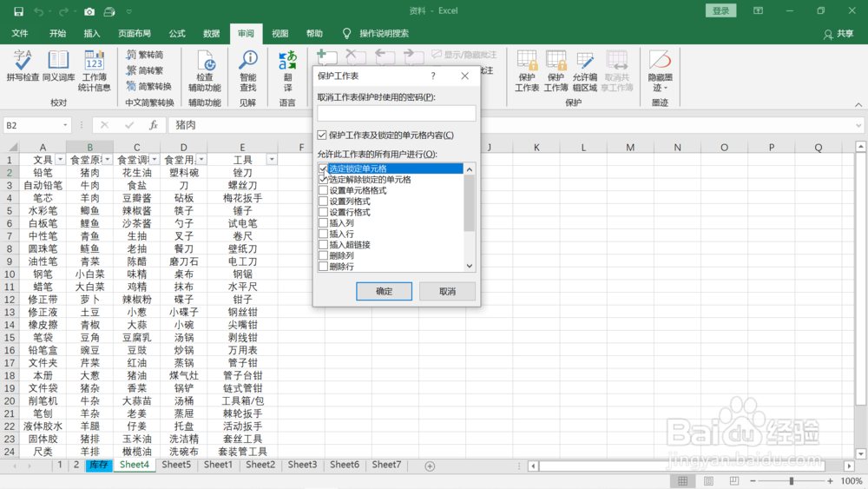Viewport: 868px width, 489px height.
Task: Switch to the 页面布局 ribbon tab
Action: [x=135, y=34]
